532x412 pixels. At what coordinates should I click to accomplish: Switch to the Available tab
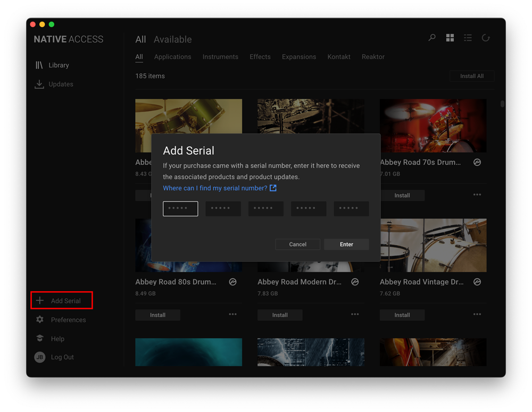click(x=173, y=39)
